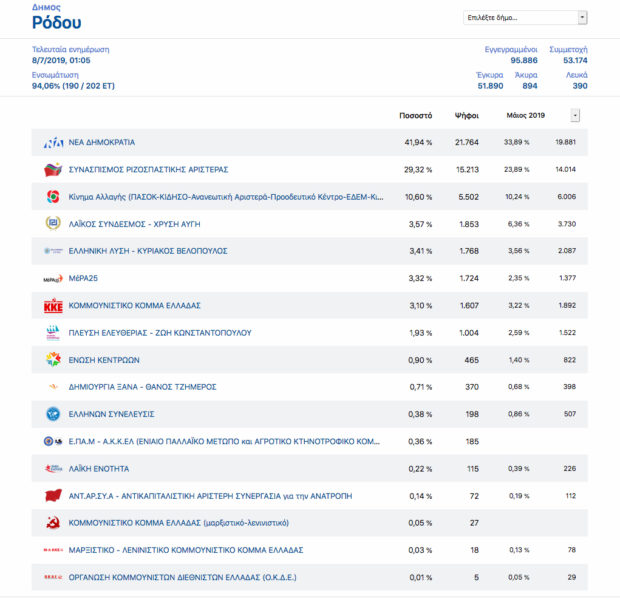The width and height of the screenshot is (620, 599).
Task: Click the 'Μάιος 2019' column header text
Action: point(525,115)
